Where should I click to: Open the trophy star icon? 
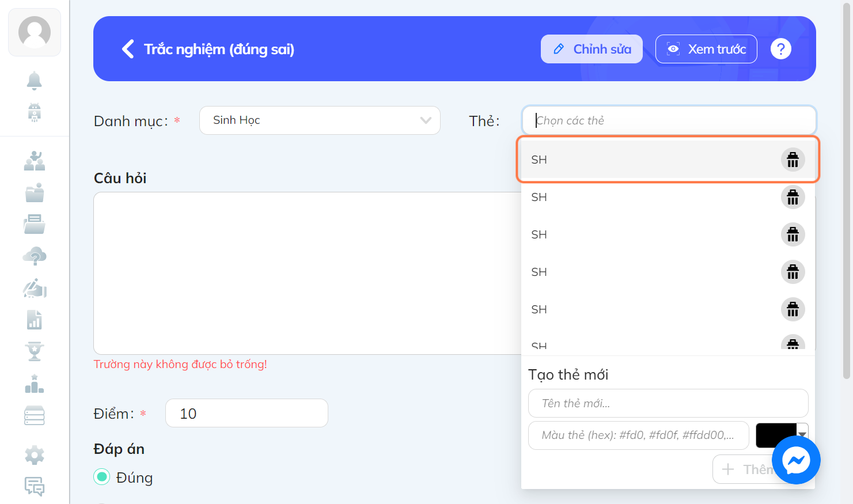pos(35,351)
